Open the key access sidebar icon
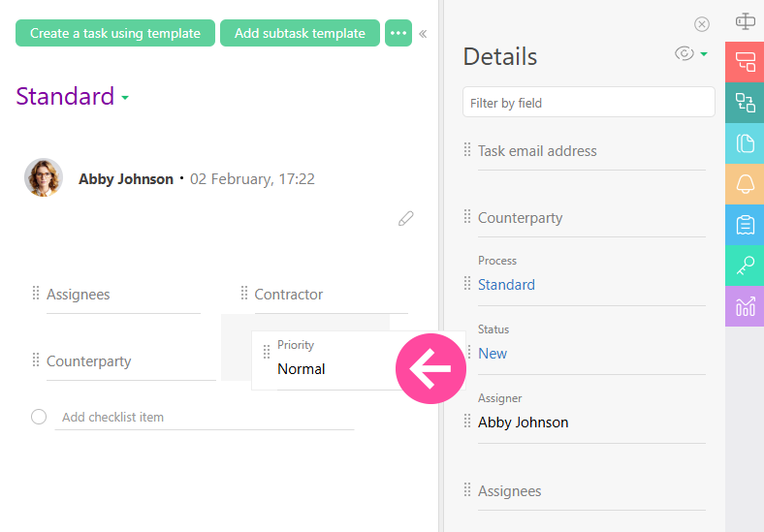Screen dimensions: 764x532 [x=745, y=266]
